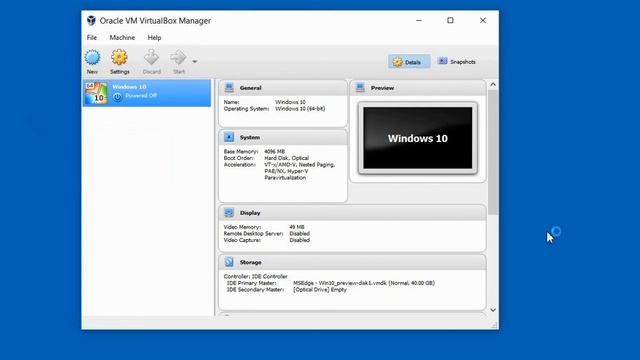Click the 'Hard Disk, Optical' boot order value
The image size is (640, 360).
[287, 158]
